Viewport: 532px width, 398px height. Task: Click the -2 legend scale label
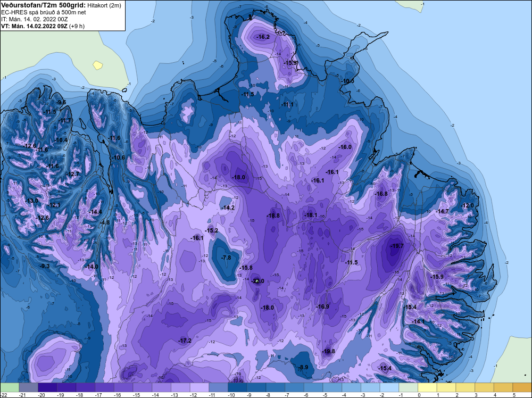(383, 395)
